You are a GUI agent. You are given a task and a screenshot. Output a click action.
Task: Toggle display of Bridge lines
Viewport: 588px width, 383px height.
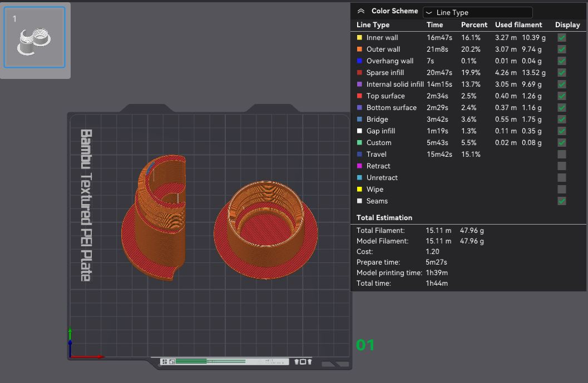pyautogui.click(x=561, y=119)
